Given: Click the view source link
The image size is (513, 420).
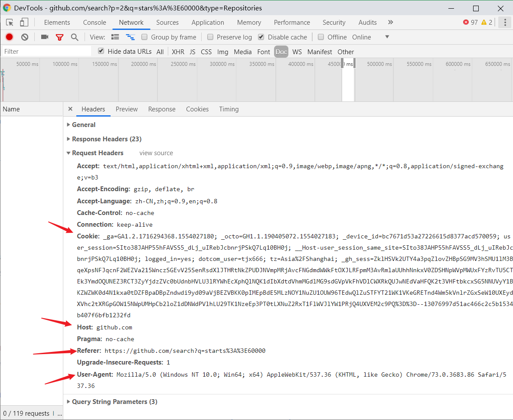Looking at the screenshot, I should [156, 153].
